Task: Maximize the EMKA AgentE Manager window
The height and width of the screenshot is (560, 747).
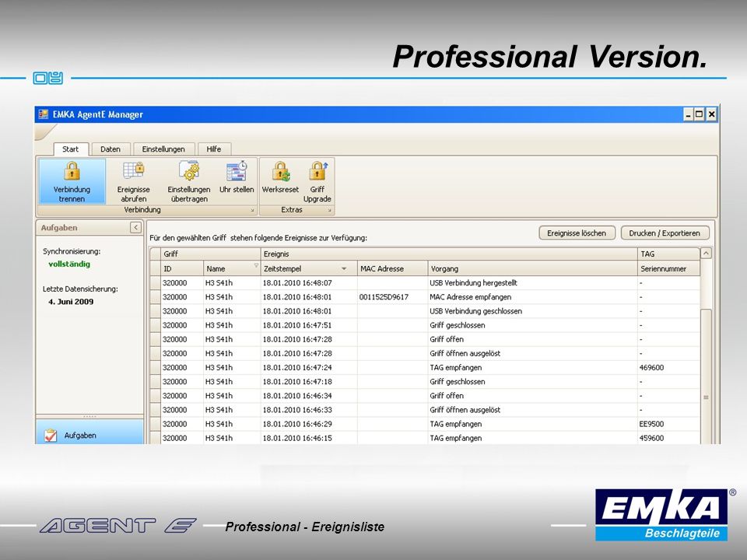Action: (699, 114)
